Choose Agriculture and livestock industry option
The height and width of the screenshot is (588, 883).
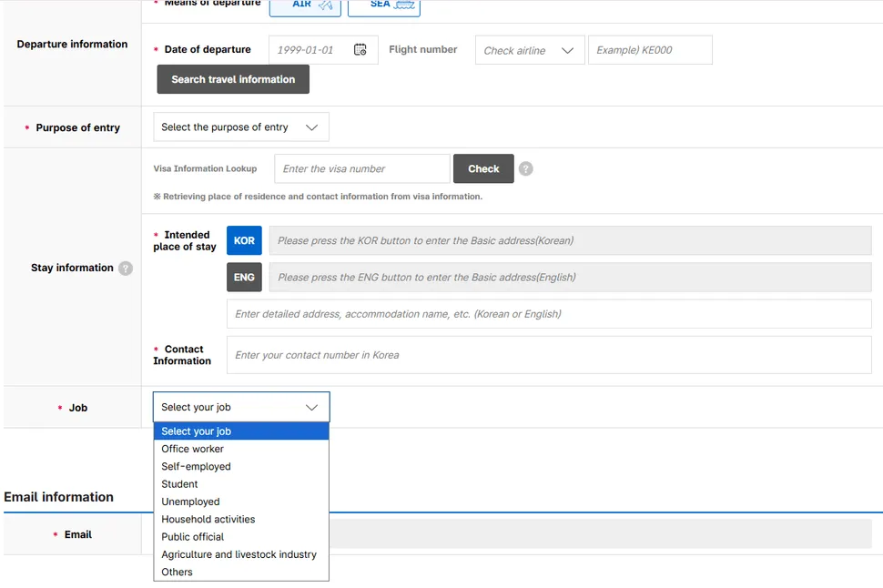tap(241, 554)
